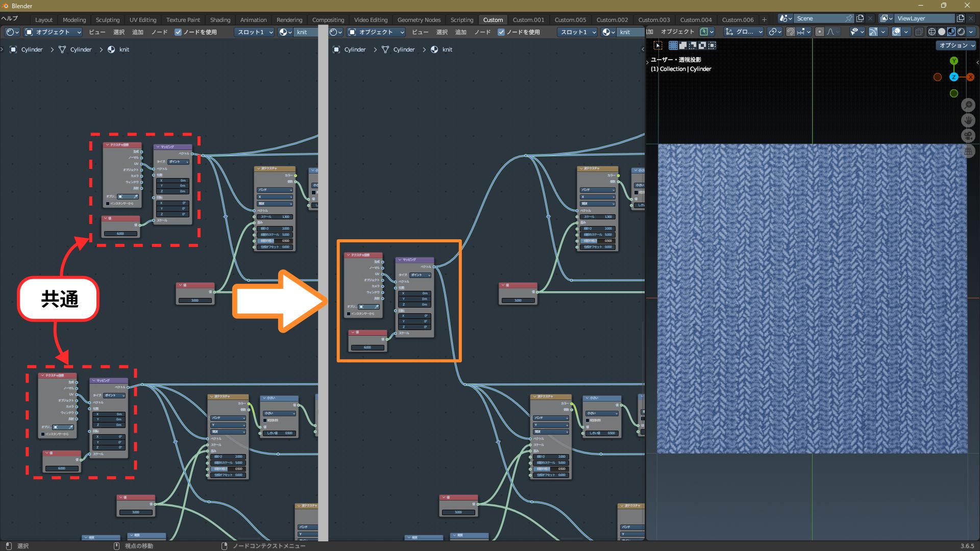Uncheck ノードを使用 checkbox in left editor

(x=178, y=32)
